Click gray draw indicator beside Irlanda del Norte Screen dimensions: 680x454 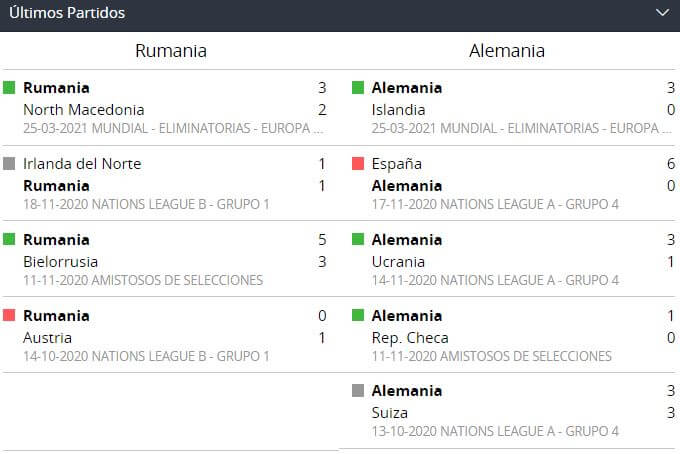[10, 164]
